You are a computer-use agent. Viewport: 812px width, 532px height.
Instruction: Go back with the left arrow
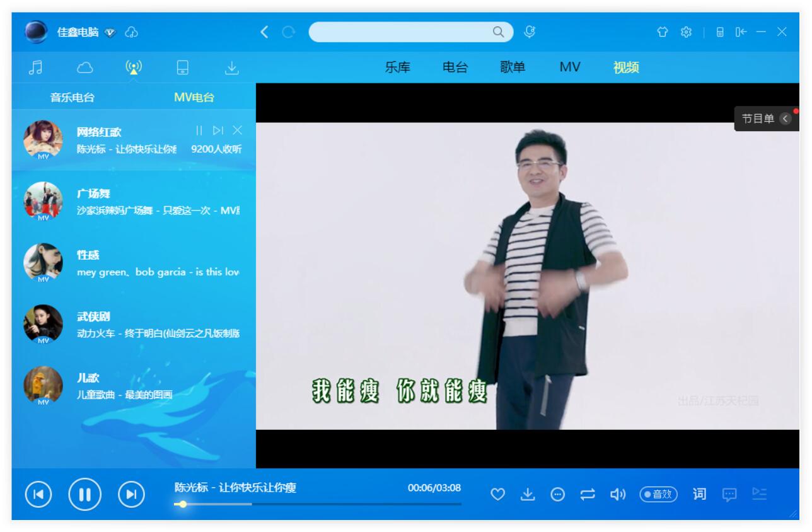265,32
